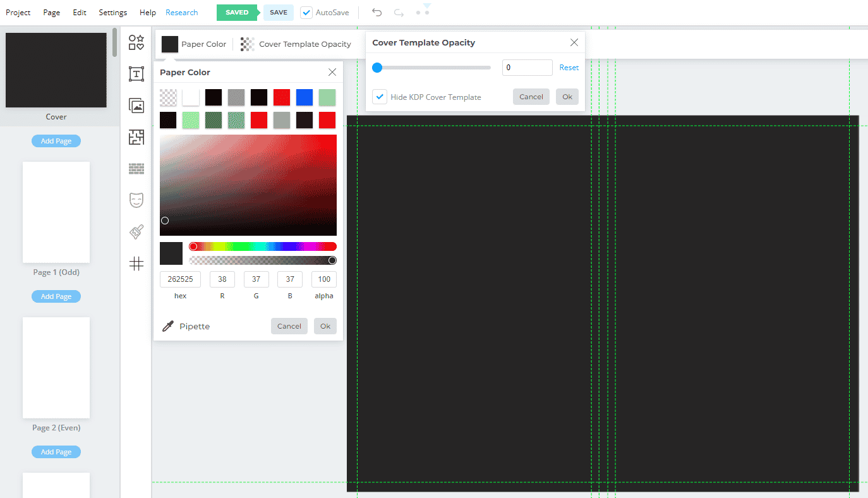Open the Edit menu
Image resolution: width=868 pixels, height=498 pixels.
(80, 13)
